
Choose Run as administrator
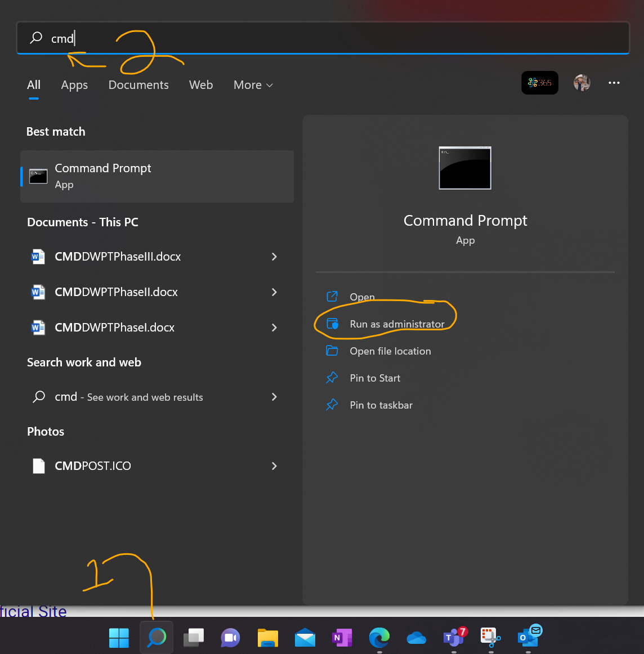pos(397,324)
